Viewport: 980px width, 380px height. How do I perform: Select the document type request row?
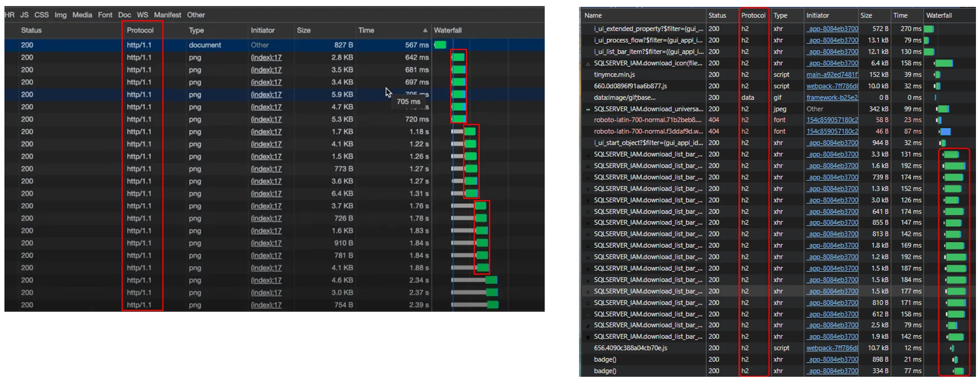(275, 45)
